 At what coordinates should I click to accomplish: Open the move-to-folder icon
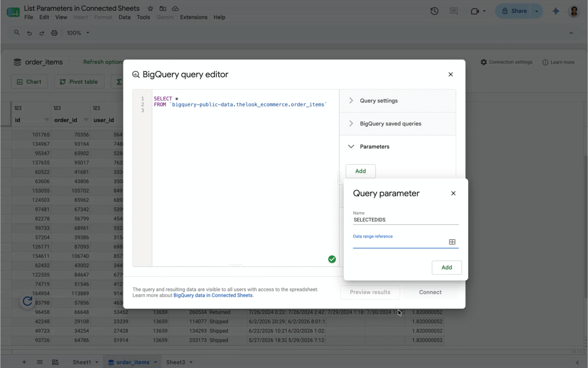163,8
